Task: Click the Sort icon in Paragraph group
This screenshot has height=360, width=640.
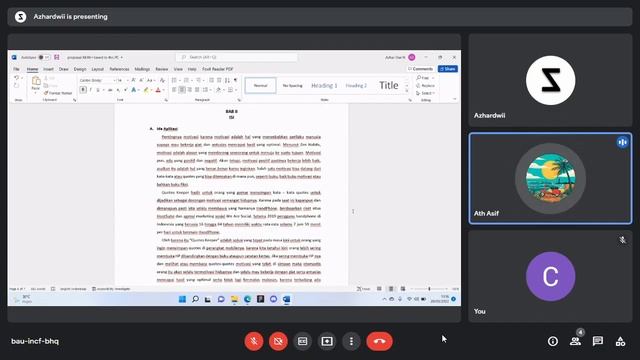Action: pos(227,80)
